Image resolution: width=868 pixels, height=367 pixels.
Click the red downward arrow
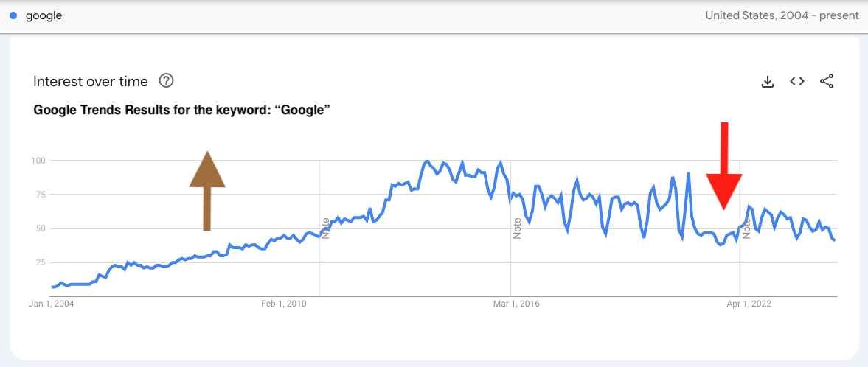tap(724, 166)
